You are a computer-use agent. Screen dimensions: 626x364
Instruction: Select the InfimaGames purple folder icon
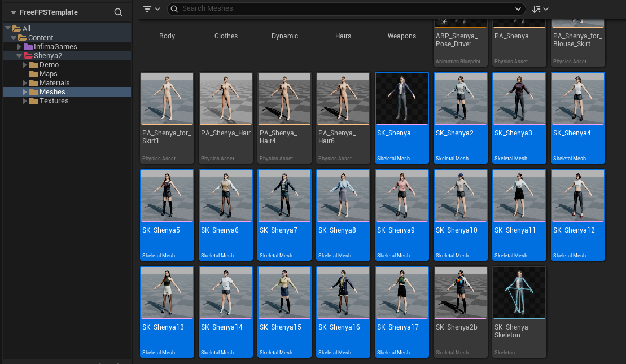tap(28, 47)
